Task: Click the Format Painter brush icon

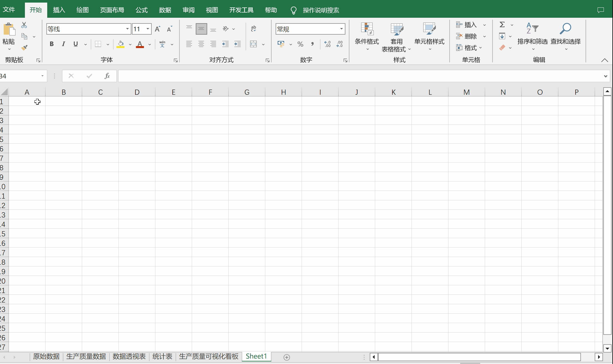Action: (24, 48)
